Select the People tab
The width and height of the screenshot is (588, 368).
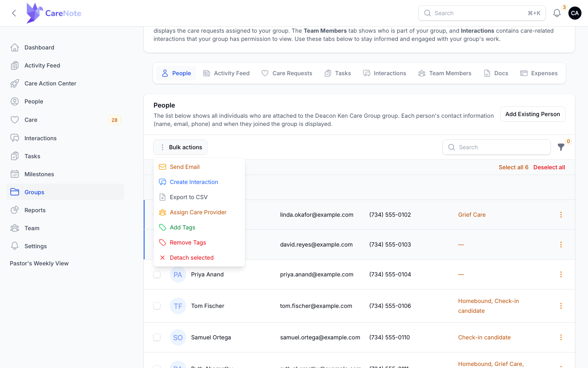tap(176, 73)
